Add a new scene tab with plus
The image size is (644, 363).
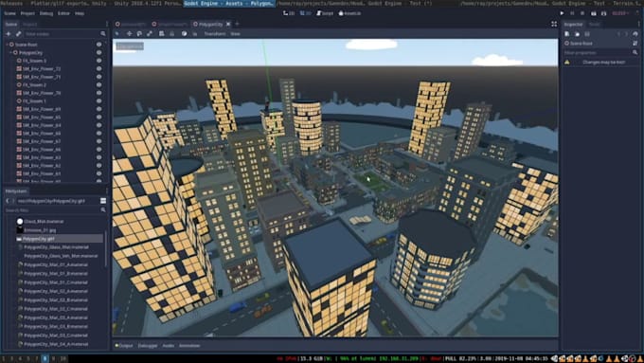[x=237, y=24]
